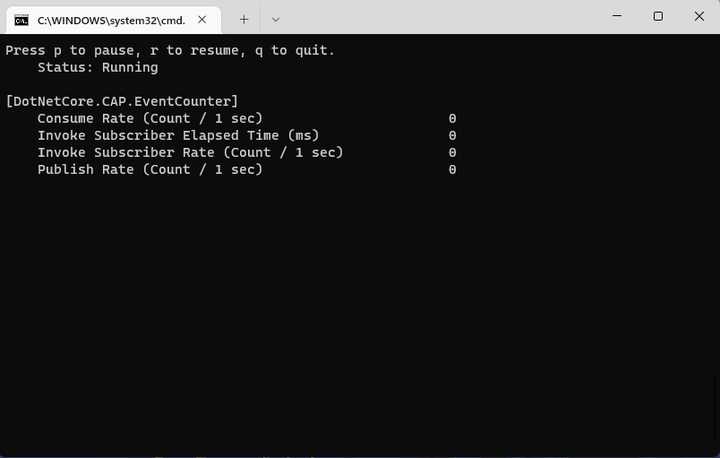Click the cmd icon in the terminal tab

coord(21,19)
